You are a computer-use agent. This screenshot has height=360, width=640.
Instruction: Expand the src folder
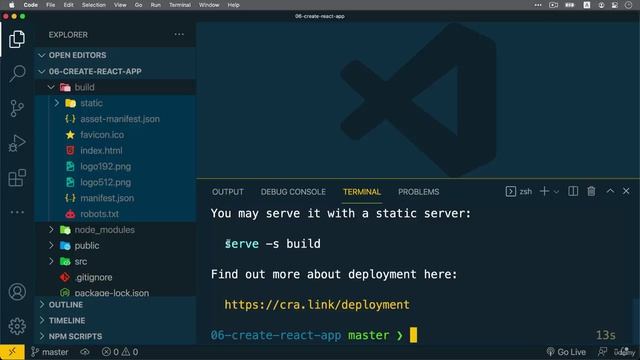point(116,262)
